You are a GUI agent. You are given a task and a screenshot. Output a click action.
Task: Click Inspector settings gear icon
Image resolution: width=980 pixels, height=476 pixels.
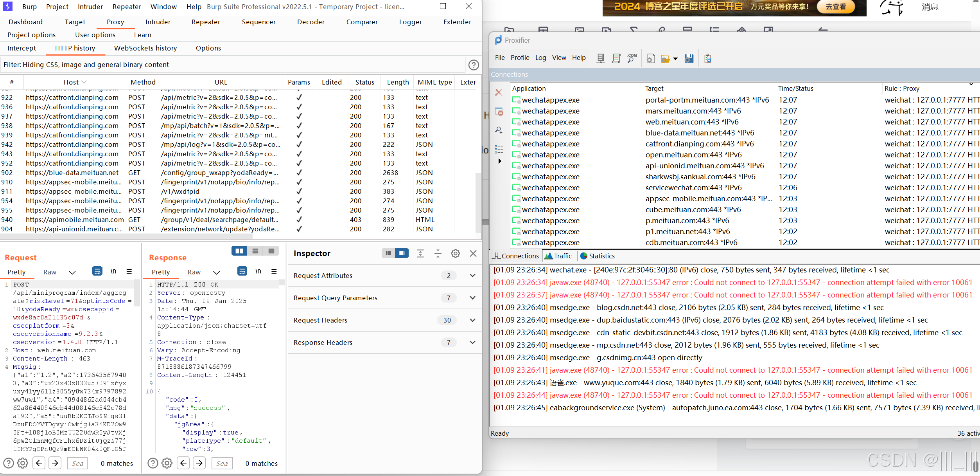(455, 254)
